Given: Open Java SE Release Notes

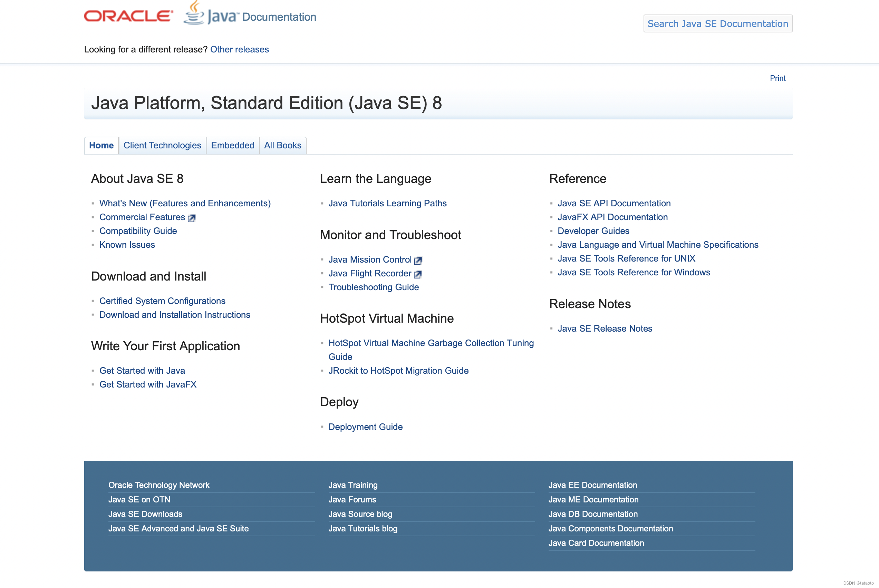Looking at the screenshot, I should (x=605, y=329).
